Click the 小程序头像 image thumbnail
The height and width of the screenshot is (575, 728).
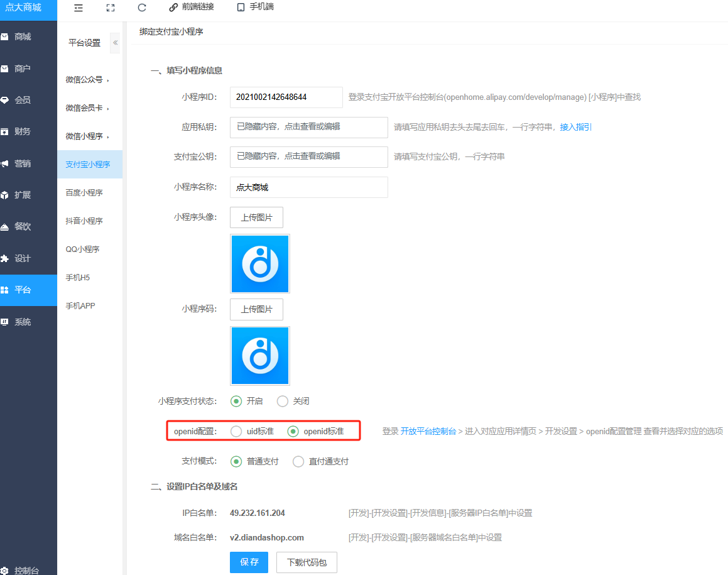[260, 264]
